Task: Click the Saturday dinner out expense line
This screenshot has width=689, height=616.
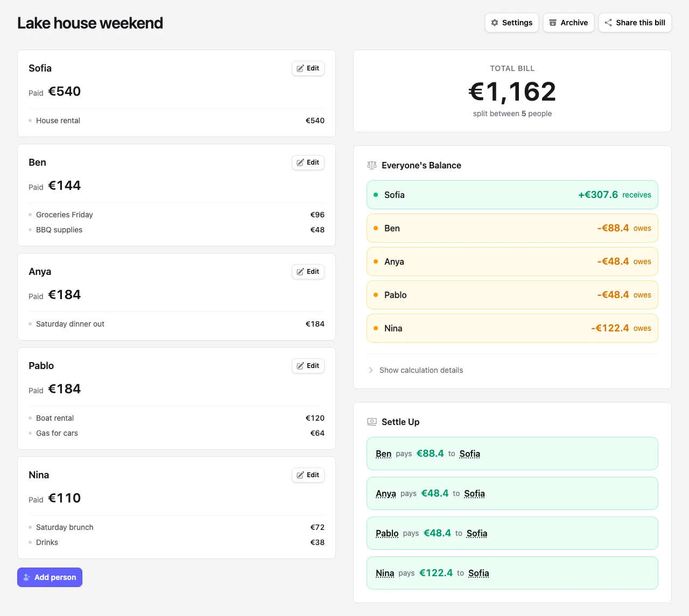Action: (x=177, y=324)
